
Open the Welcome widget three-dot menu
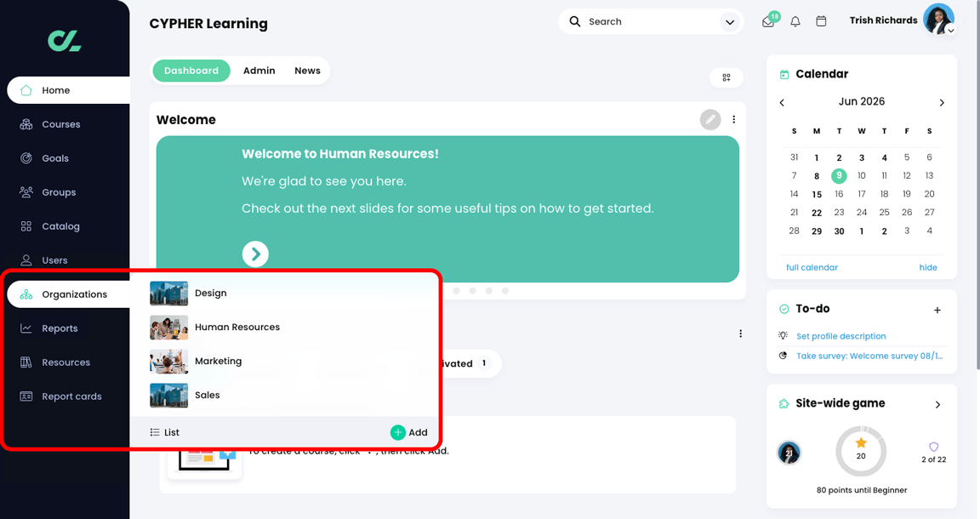pos(734,119)
